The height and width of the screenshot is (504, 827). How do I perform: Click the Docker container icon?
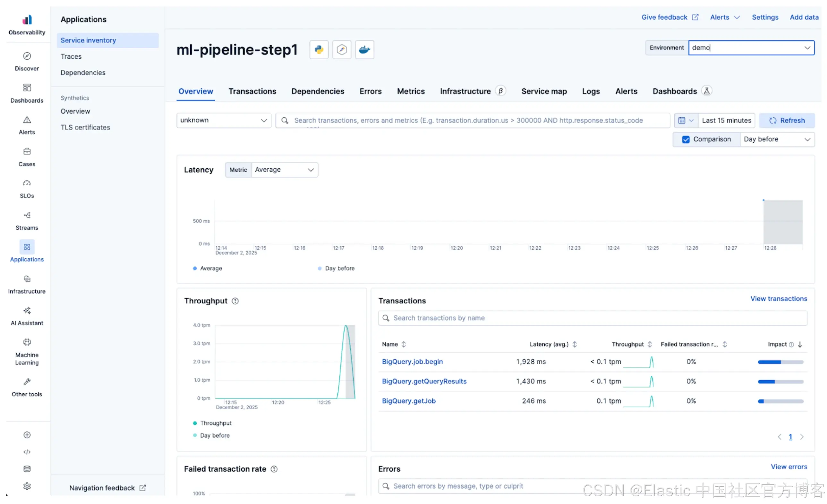click(364, 50)
